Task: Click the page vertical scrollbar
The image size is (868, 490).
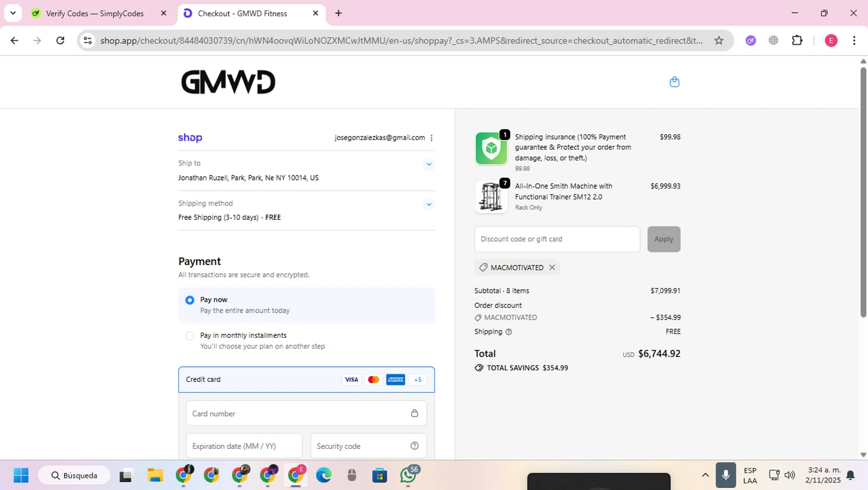Action: coord(863,191)
